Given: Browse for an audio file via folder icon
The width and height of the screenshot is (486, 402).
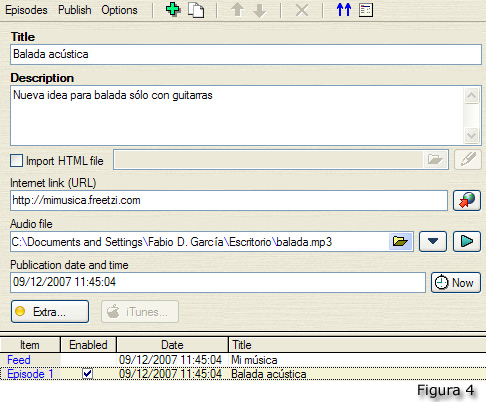Looking at the screenshot, I should click(400, 241).
